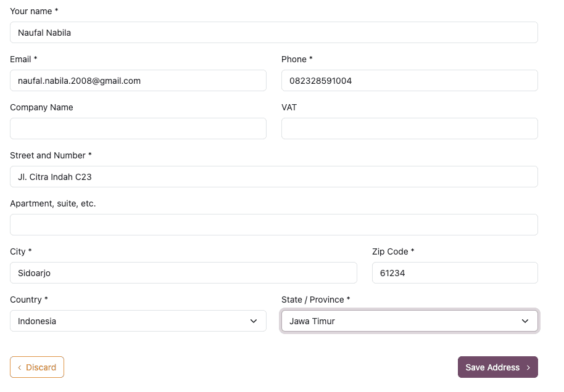Click the Zip Code field

click(455, 273)
